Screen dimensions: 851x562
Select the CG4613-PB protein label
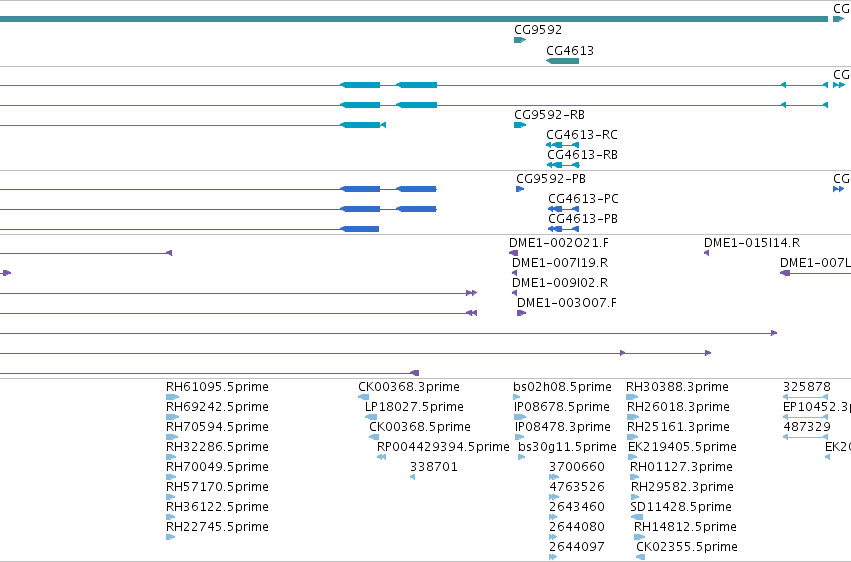(583, 219)
